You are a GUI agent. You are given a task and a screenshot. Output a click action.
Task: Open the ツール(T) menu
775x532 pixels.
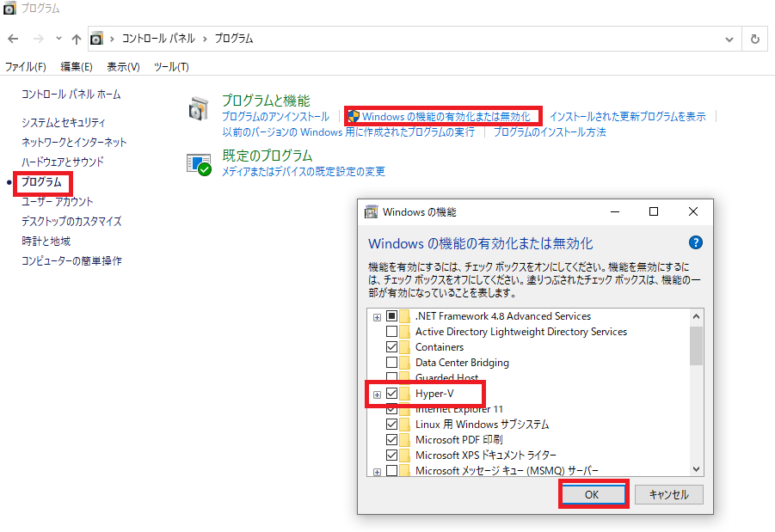tap(171, 67)
